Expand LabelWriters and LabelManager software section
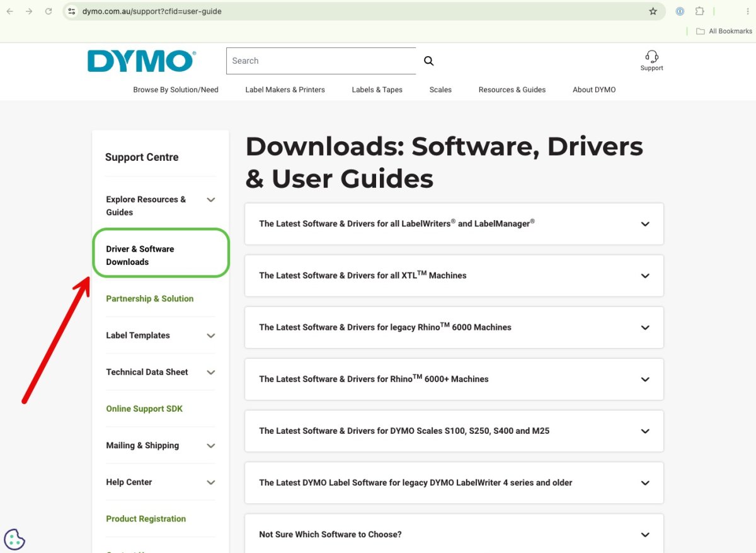Viewport: 756px width, 553px height. coord(454,224)
